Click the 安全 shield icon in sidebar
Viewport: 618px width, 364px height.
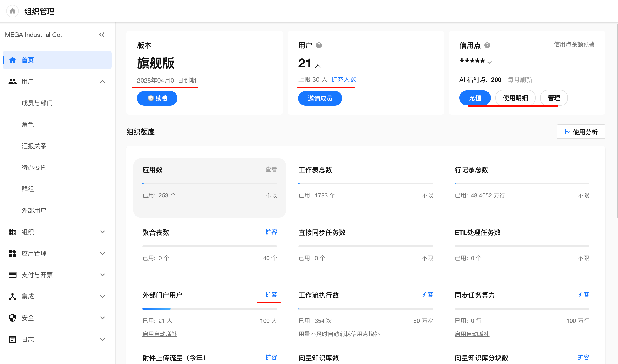pos(13,318)
